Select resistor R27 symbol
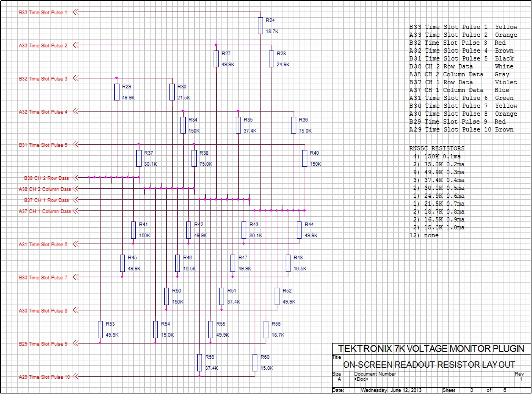Screen dimensions: 532x394 click(216, 59)
